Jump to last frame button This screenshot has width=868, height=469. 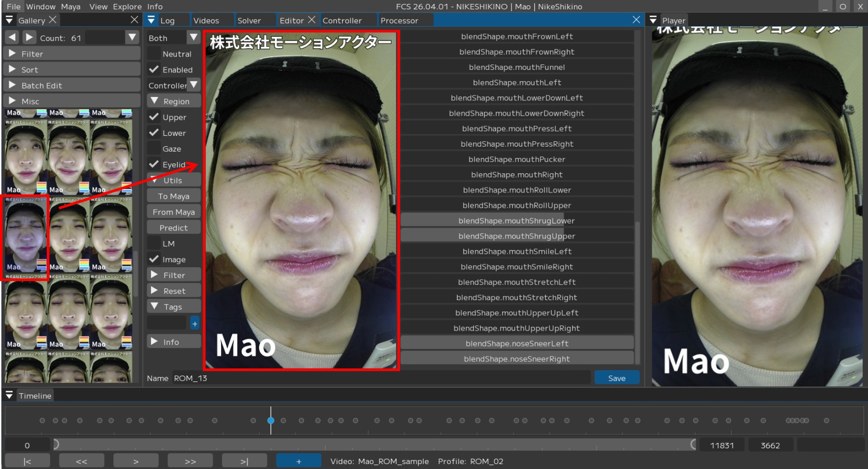244,461
